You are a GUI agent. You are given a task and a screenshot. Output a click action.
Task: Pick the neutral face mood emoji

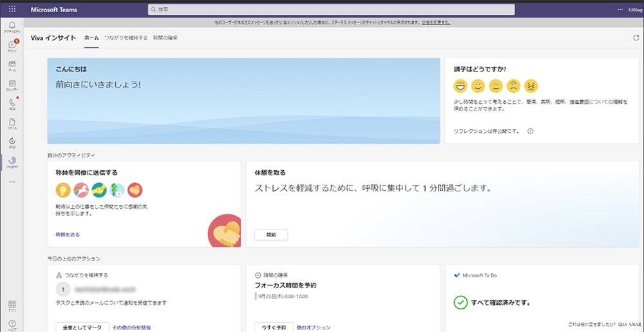(x=496, y=86)
